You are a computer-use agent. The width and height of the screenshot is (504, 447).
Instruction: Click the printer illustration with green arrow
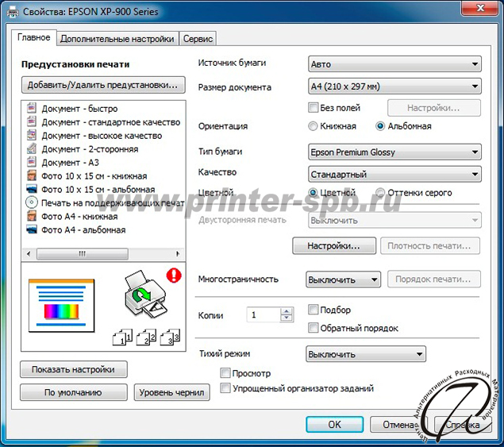(x=145, y=295)
